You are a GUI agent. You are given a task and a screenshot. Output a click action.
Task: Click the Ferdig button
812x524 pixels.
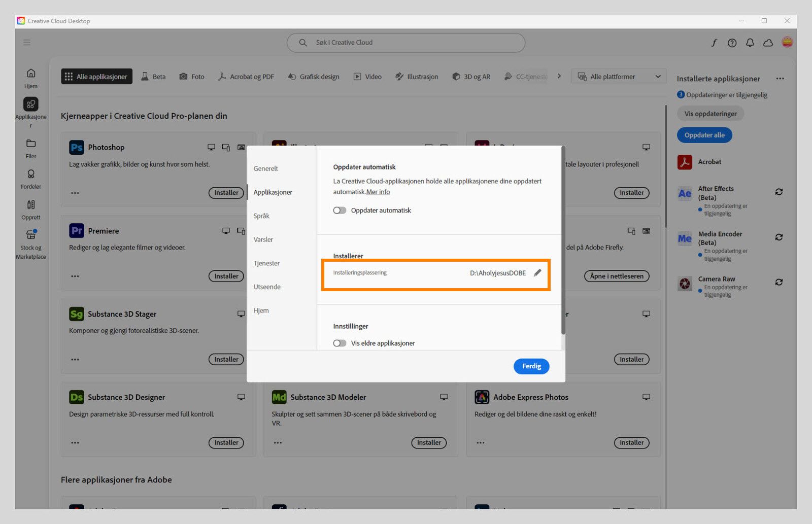531,366
